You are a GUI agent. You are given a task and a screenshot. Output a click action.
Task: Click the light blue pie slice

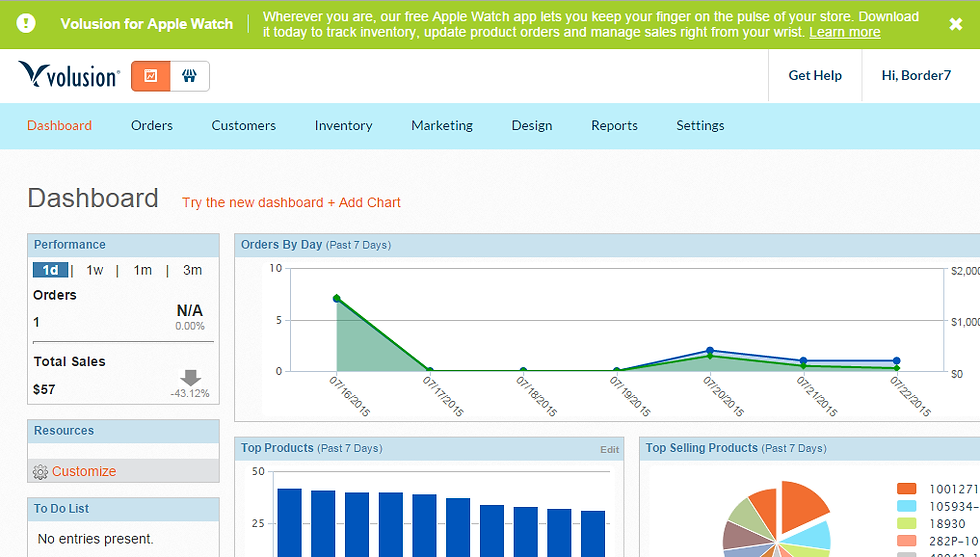(x=811, y=537)
